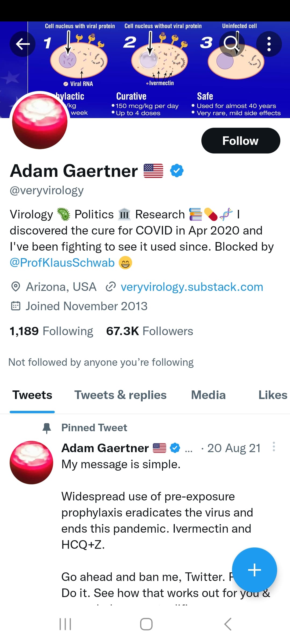
Task: Open the profile overflow menu dots
Action: [269, 44]
